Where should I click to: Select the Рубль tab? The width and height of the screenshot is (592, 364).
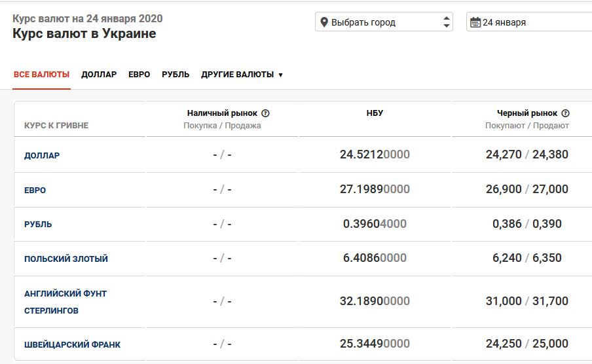point(176,75)
